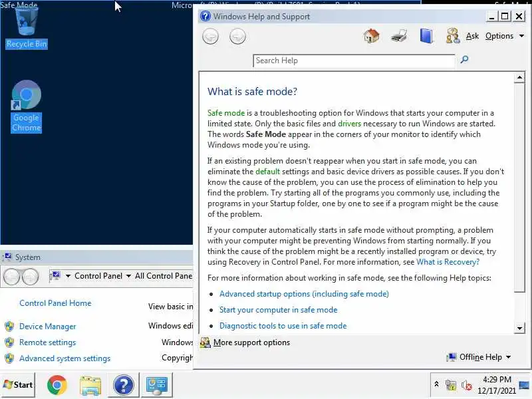Minimize the Windows Help and Support window
The height and width of the screenshot is (399, 532).
click(491, 16)
